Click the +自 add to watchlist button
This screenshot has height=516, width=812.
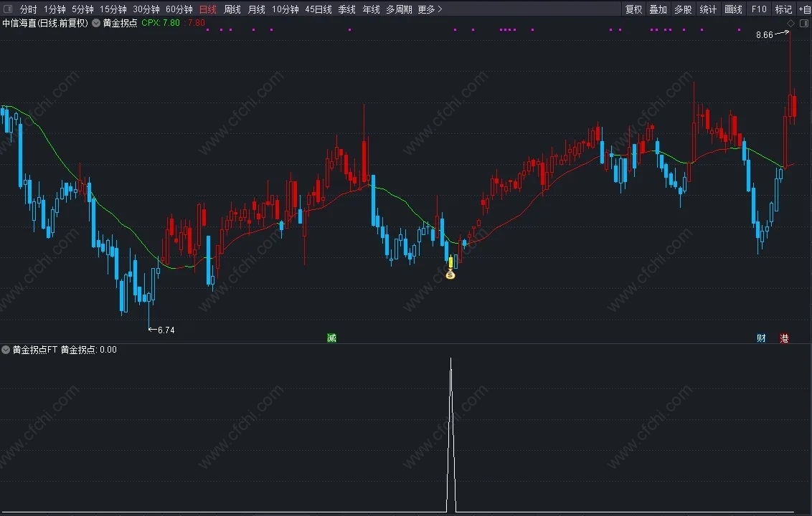pyautogui.click(x=805, y=9)
